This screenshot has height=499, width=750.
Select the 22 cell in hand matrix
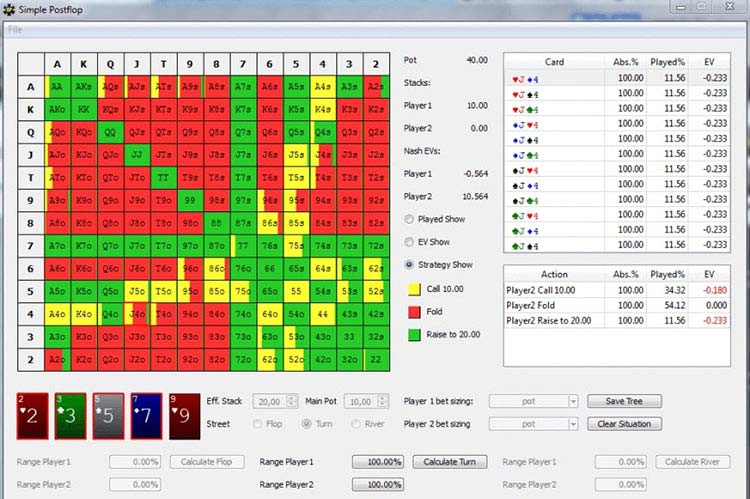point(375,358)
